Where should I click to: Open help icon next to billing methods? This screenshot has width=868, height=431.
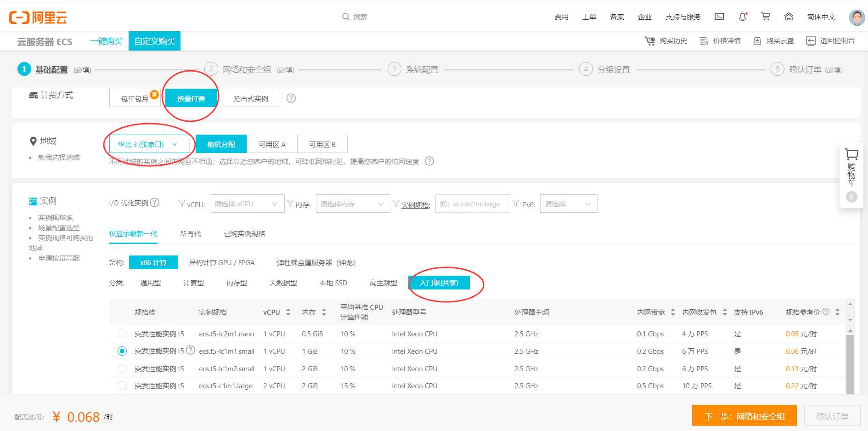coord(291,98)
